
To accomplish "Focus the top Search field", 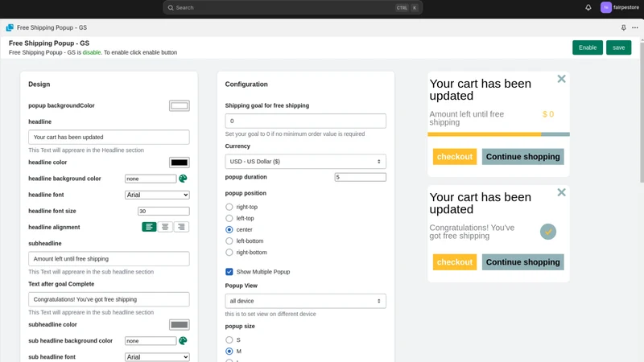I will point(292,8).
